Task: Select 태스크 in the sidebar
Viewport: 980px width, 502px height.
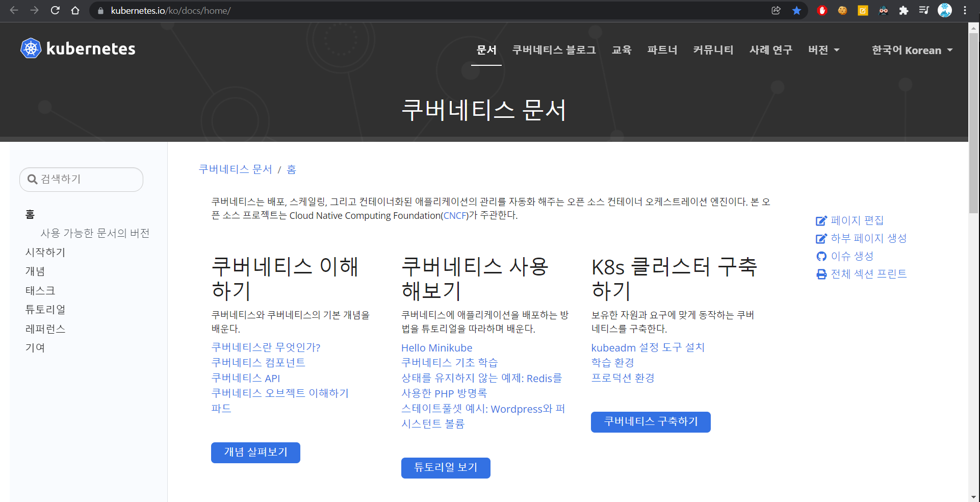Action: pos(40,290)
